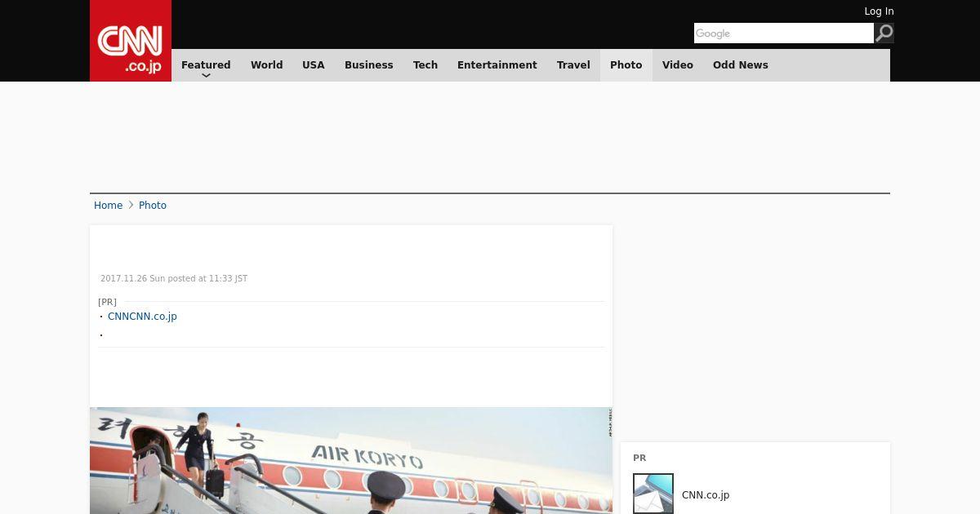The height and width of the screenshot is (514, 980).
Task: Open the CNN.co.jp link in PR sidebar
Action: (706, 495)
